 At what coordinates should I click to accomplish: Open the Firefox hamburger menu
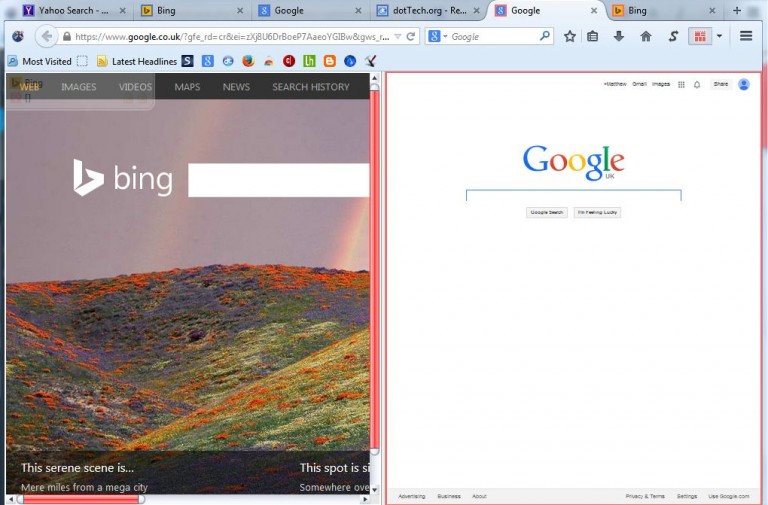[x=746, y=36]
